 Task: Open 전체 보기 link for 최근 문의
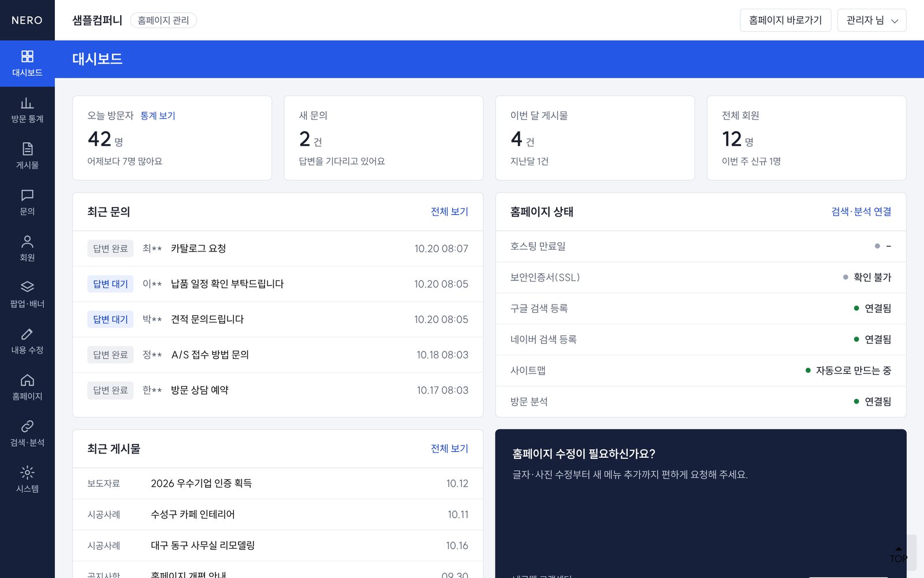pyautogui.click(x=449, y=212)
